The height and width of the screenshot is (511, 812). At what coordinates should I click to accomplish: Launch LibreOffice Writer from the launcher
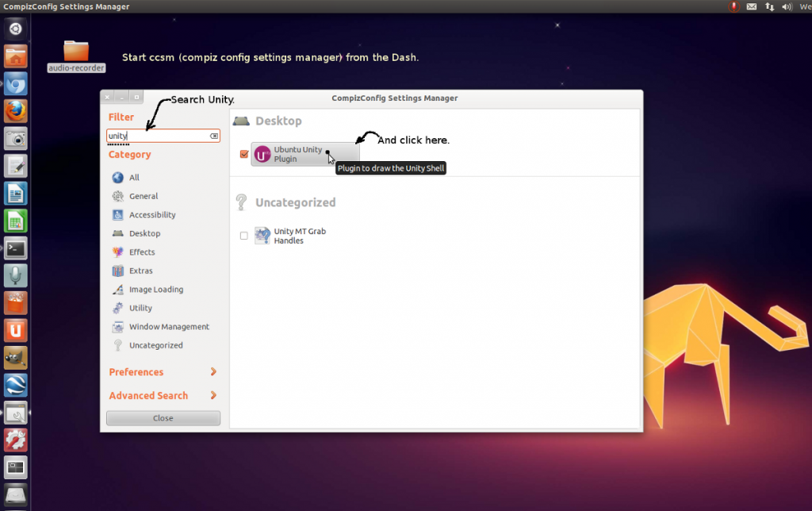click(16, 194)
